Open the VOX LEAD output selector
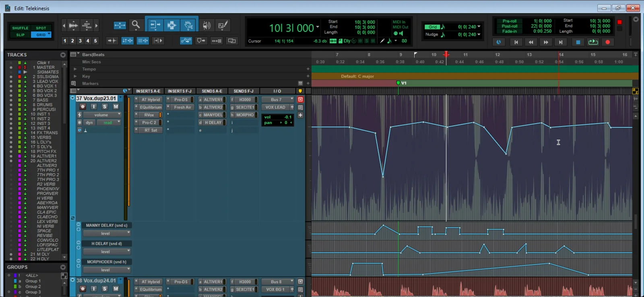 275,107
